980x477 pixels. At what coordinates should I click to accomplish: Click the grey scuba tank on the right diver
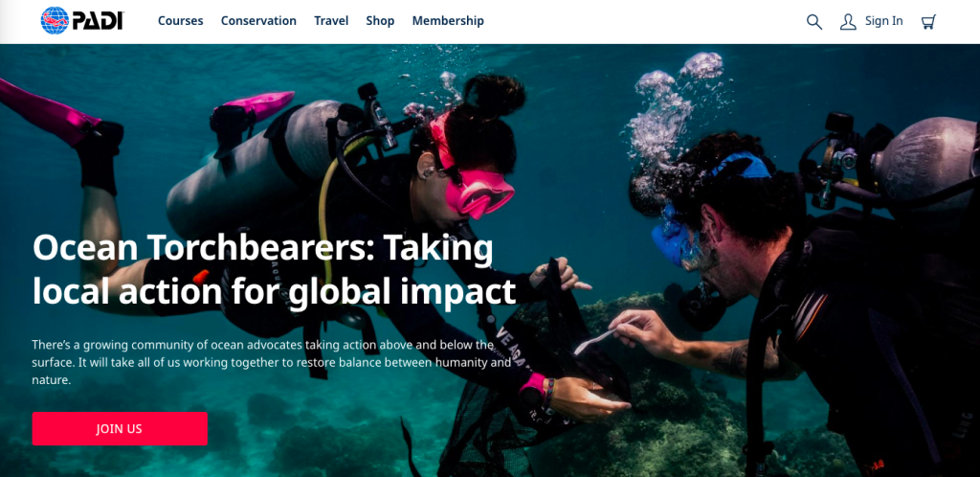[x=925, y=164]
